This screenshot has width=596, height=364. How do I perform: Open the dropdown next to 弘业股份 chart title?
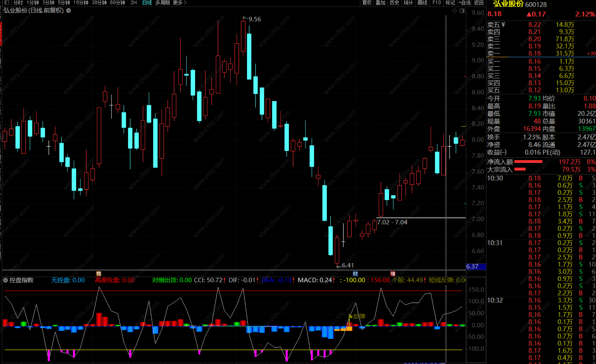pos(69,11)
